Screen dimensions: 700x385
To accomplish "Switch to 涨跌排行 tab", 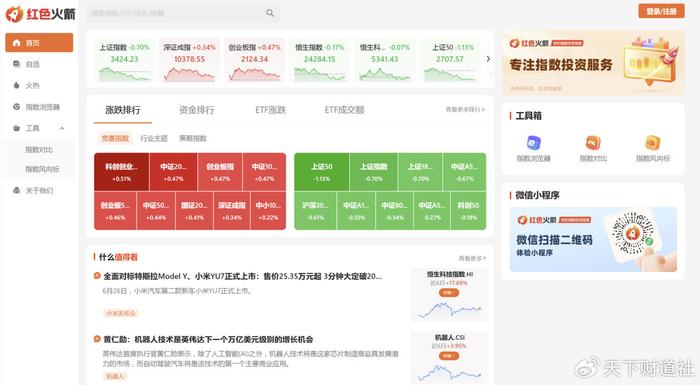I will coord(123,110).
